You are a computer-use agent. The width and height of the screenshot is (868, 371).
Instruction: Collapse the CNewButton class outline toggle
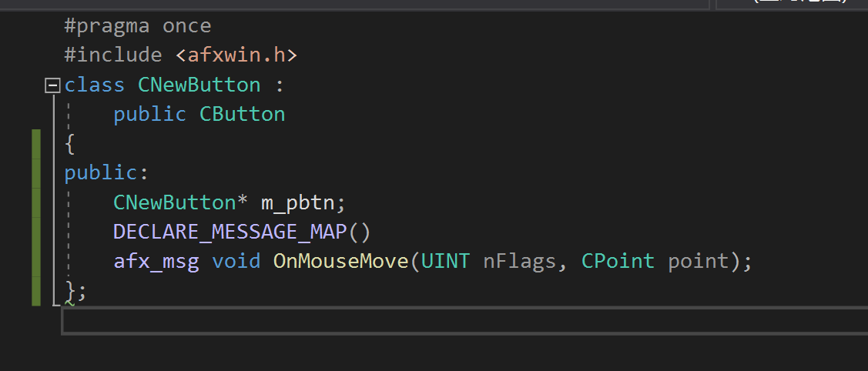52,85
